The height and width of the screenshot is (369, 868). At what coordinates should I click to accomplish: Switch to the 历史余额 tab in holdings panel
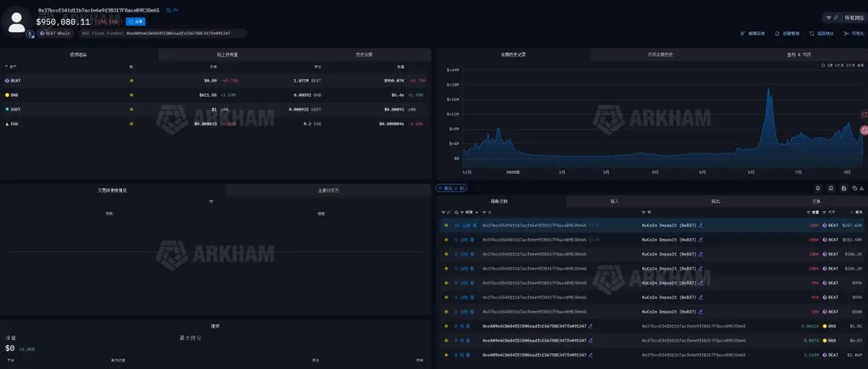[x=364, y=54]
